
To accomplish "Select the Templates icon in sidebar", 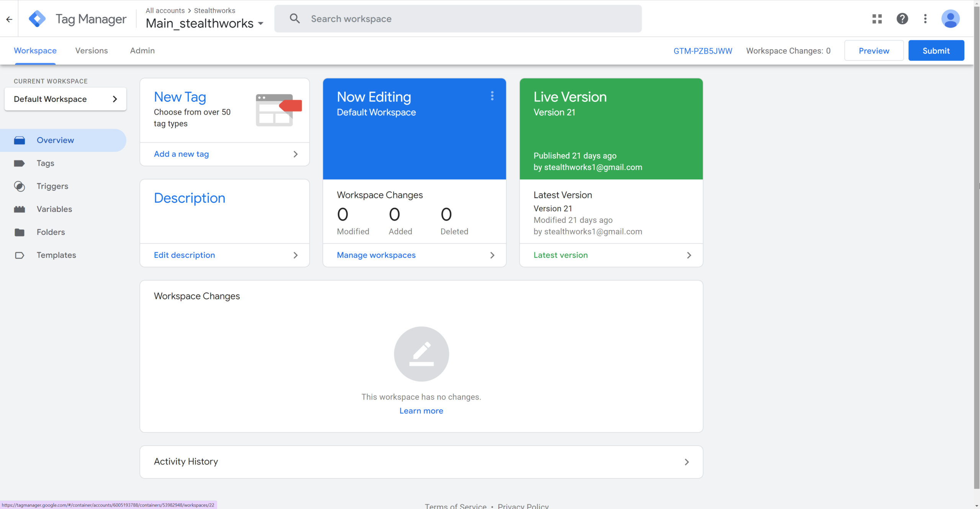I will pos(19,255).
